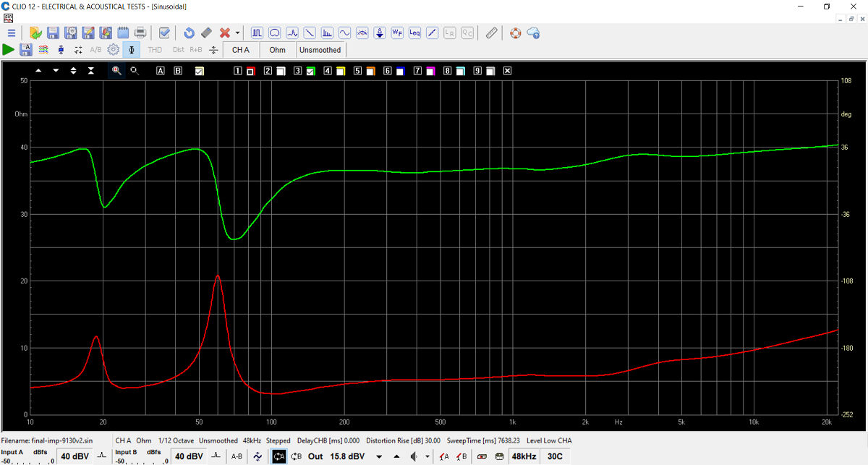Click the Input B 40 dBV gain field

188,456
